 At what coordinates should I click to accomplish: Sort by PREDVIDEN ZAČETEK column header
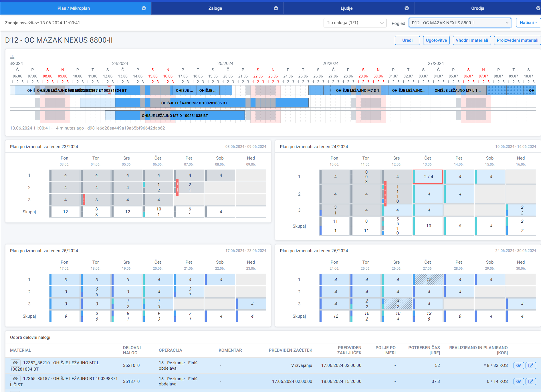(290, 350)
